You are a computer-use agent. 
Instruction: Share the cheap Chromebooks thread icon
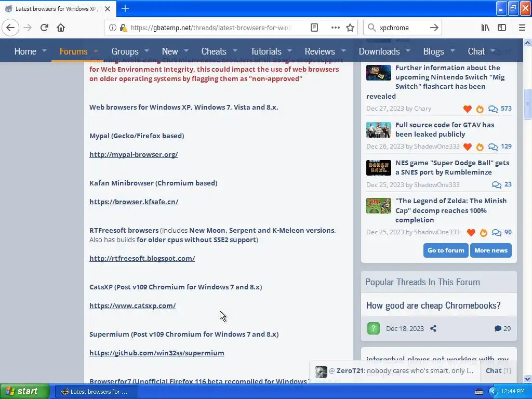point(433,328)
